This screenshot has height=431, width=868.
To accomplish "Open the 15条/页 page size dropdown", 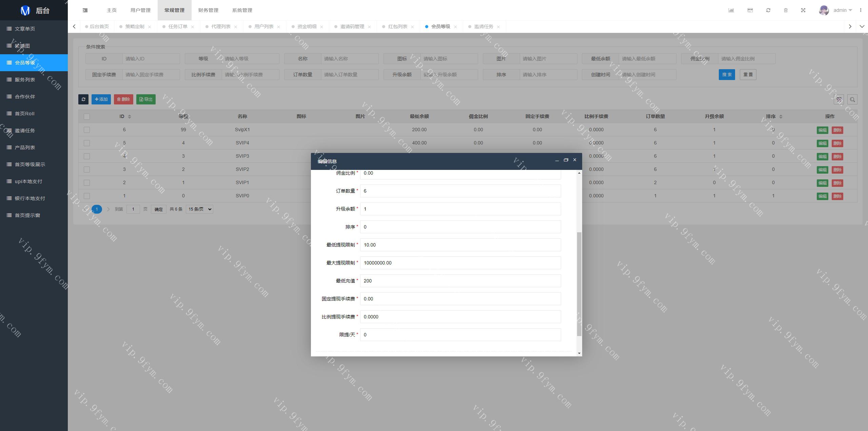I will click(x=199, y=209).
